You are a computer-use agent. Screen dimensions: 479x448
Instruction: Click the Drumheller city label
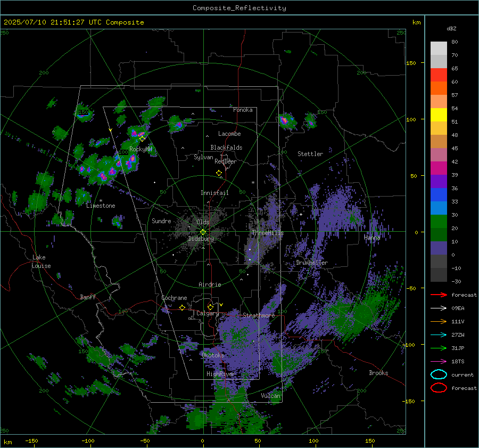[x=312, y=263]
